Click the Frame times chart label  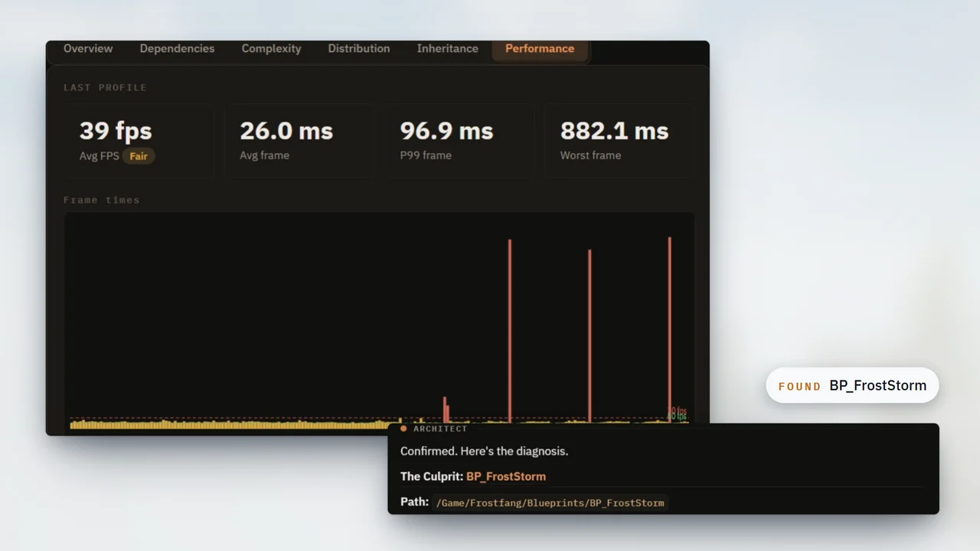[x=102, y=200]
